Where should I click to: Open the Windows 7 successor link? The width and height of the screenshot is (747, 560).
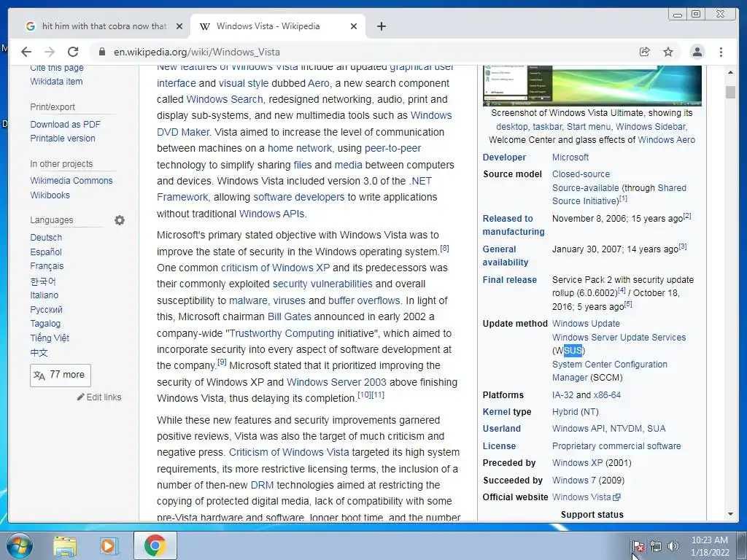[x=574, y=480]
